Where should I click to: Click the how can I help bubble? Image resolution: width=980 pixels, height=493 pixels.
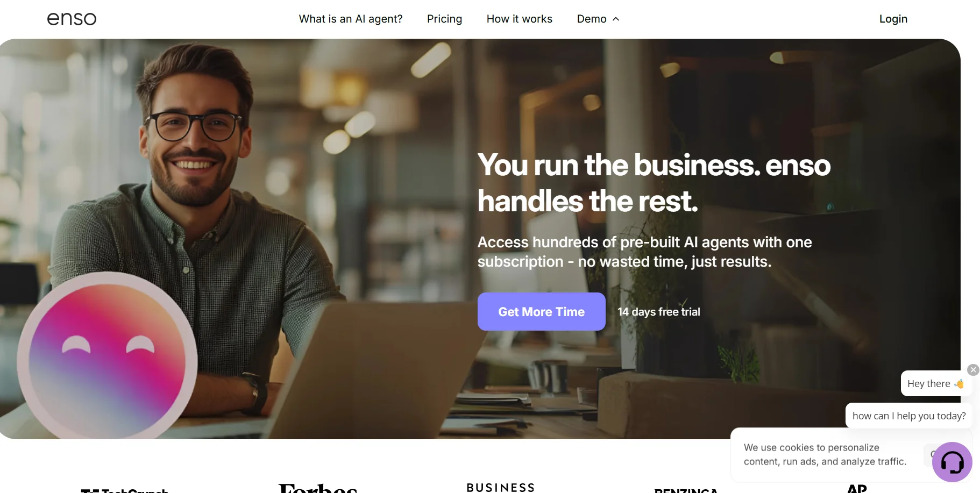[x=909, y=416]
